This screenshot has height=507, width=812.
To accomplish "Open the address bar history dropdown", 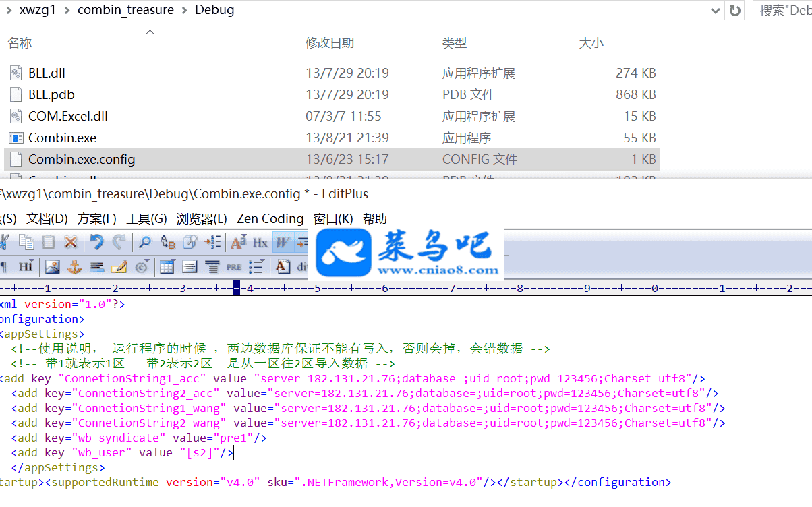I will coord(716,10).
